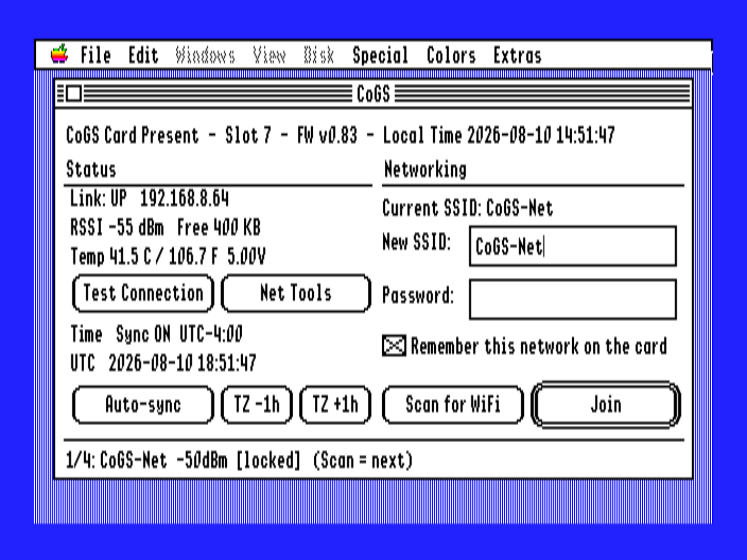Click the Join button
The height and width of the screenshot is (560, 747).
coord(606,404)
